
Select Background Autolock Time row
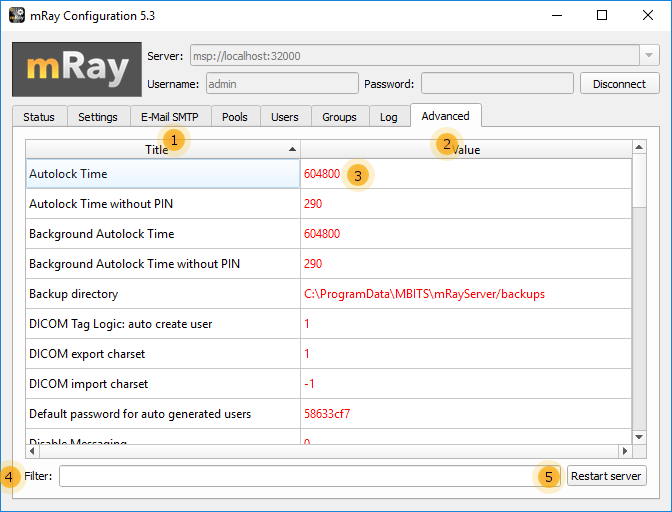(163, 234)
